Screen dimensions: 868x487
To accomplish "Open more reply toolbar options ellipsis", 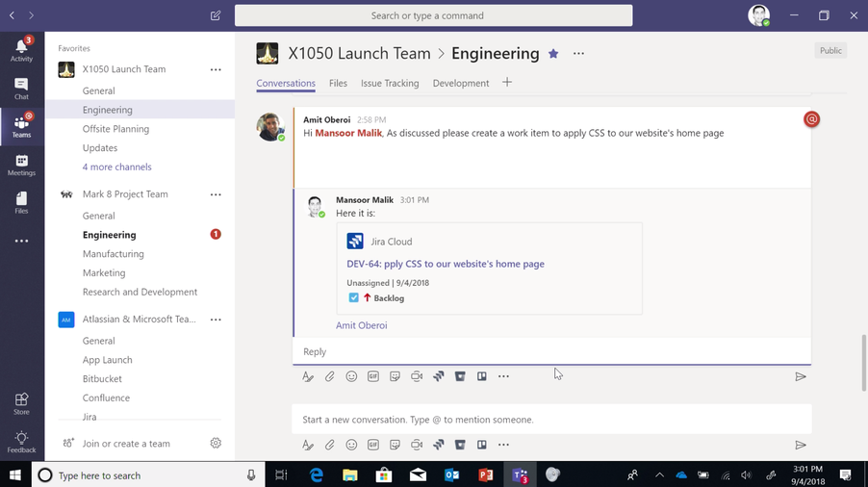I will point(503,376).
